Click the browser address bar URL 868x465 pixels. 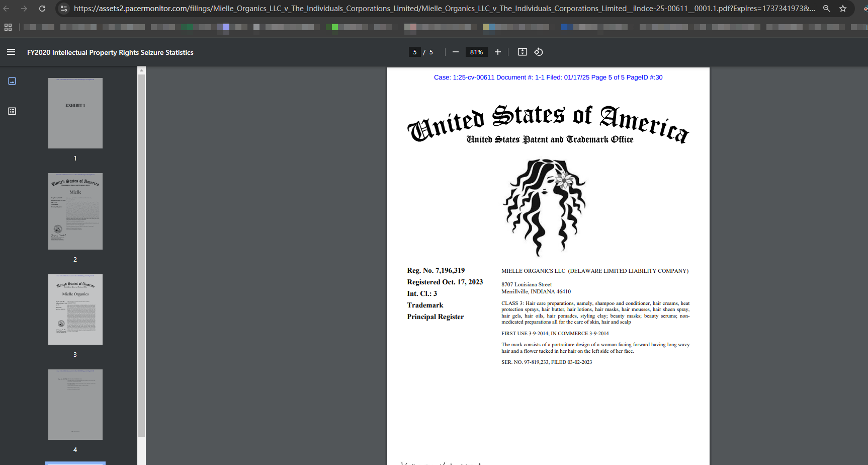(443, 9)
